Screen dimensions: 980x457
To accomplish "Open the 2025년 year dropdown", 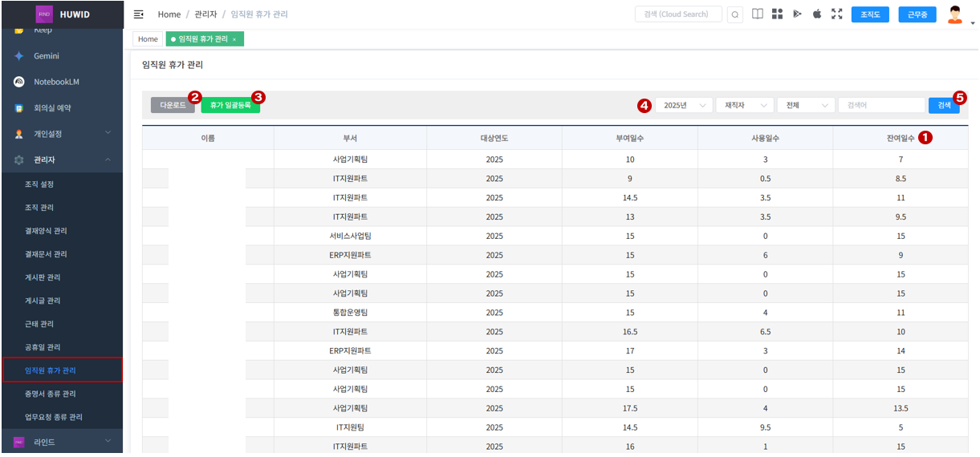I will pos(684,106).
